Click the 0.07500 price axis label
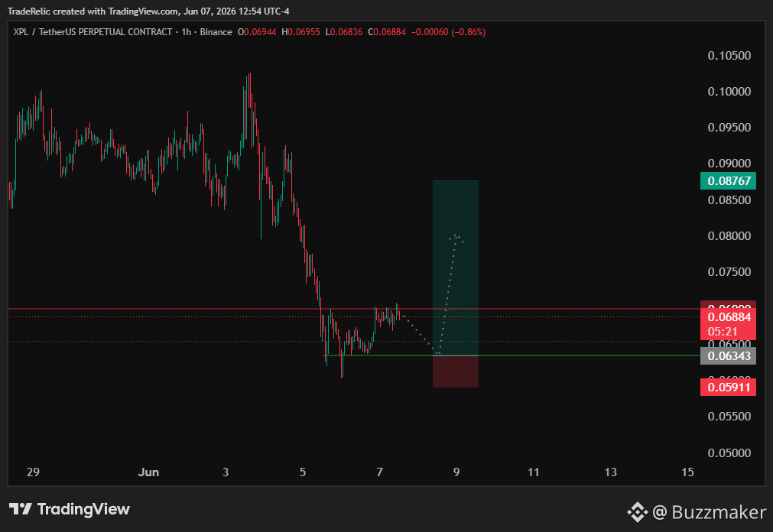The height and width of the screenshot is (532, 773). click(x=729, y=272)
